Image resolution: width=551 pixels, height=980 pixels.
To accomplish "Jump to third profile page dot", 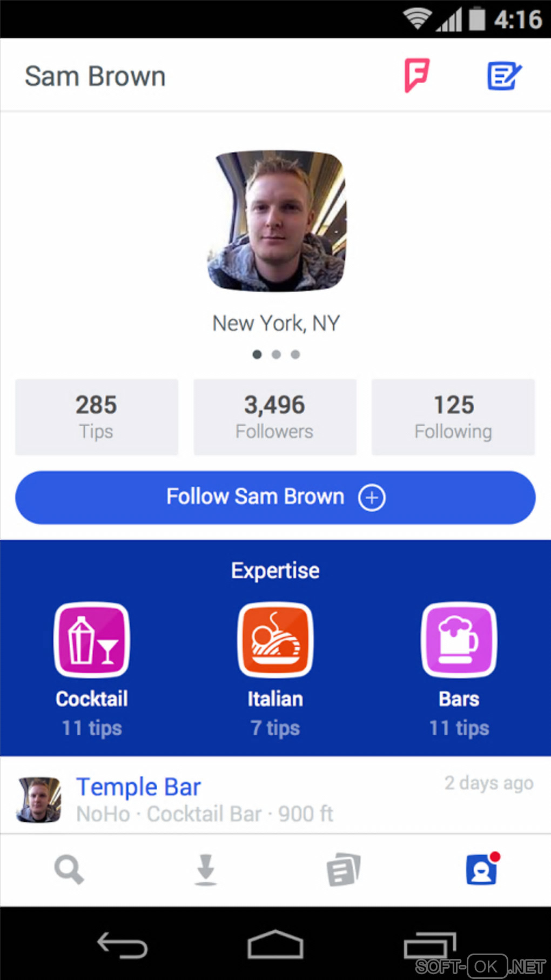I will [295, 354].
